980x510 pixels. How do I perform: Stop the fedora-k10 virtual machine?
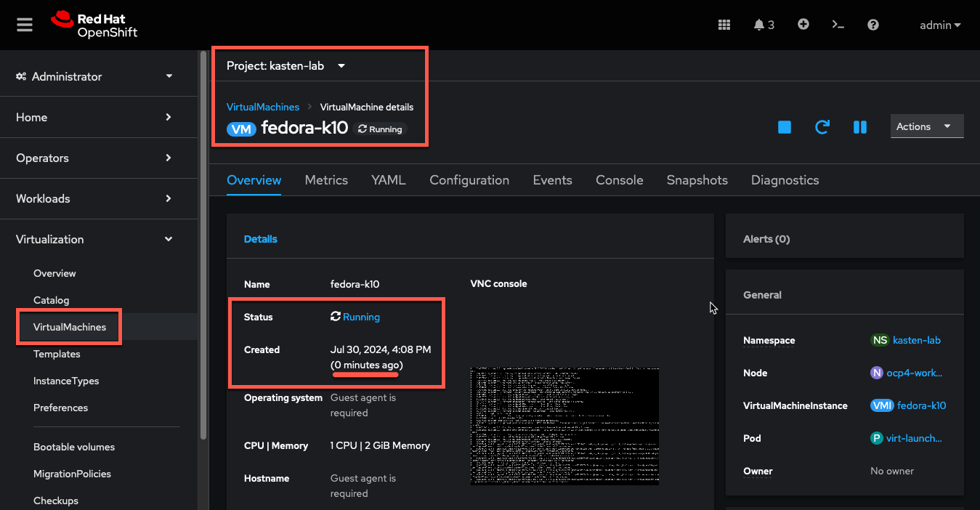pyautogui.click(x=785, y=127)
